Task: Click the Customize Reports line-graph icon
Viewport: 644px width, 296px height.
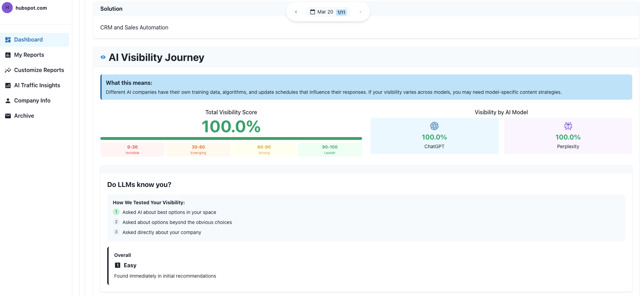Action: tap(8, 70)
